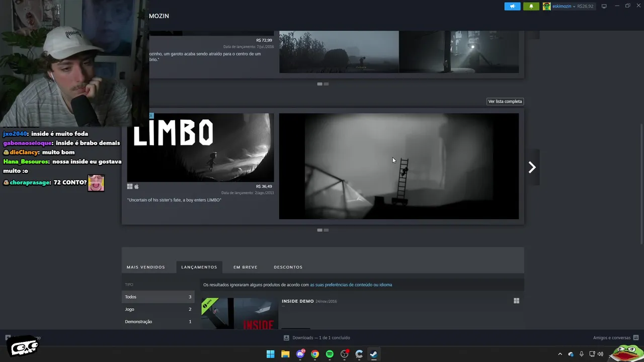Switch to Mais Vendidos tab
The image size is (644, 362).
pos(146,267)
